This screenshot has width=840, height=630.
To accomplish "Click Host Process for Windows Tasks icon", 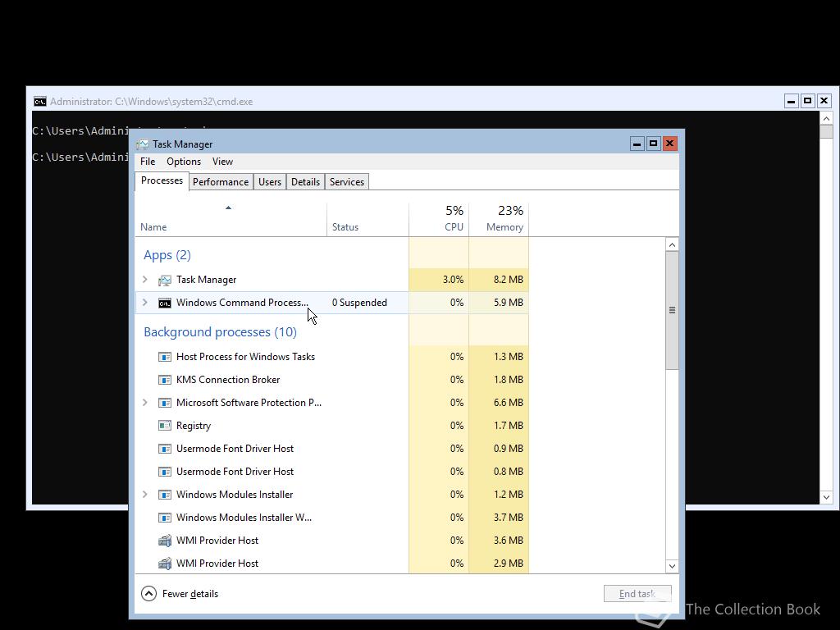I will [x=164, y=357].
